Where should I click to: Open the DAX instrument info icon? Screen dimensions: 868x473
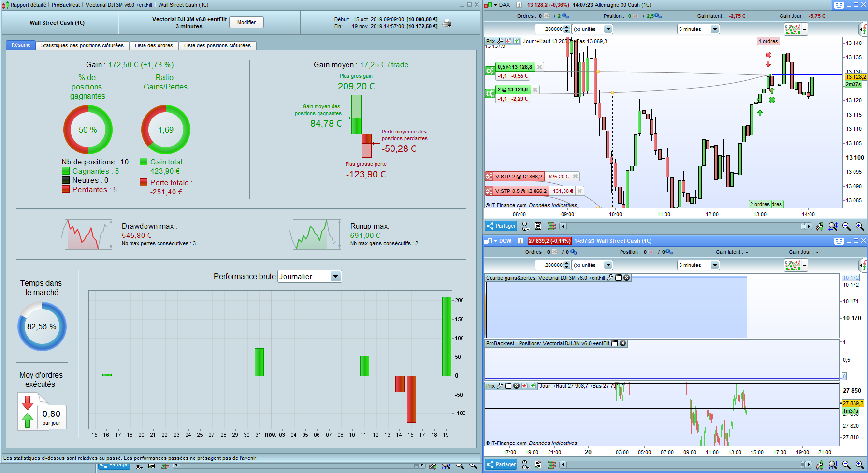point(519,5)
